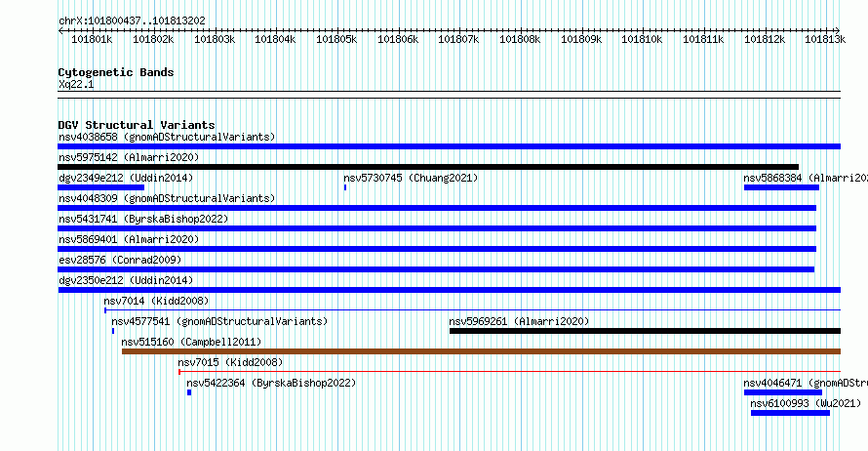Select blue bar under nsv5868384
Viewport: 868px width, 451px height.
tap(781, 187)
